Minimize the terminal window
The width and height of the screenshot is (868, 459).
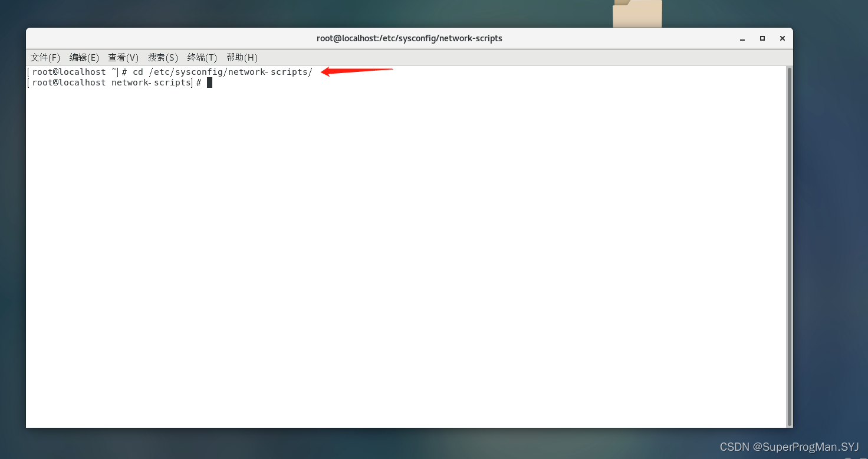point(742,38)
